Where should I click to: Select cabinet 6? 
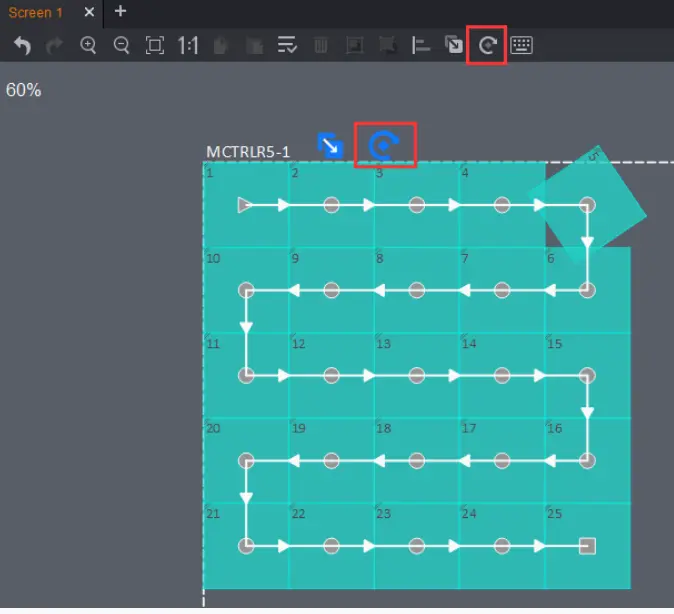tap(587, 290)
